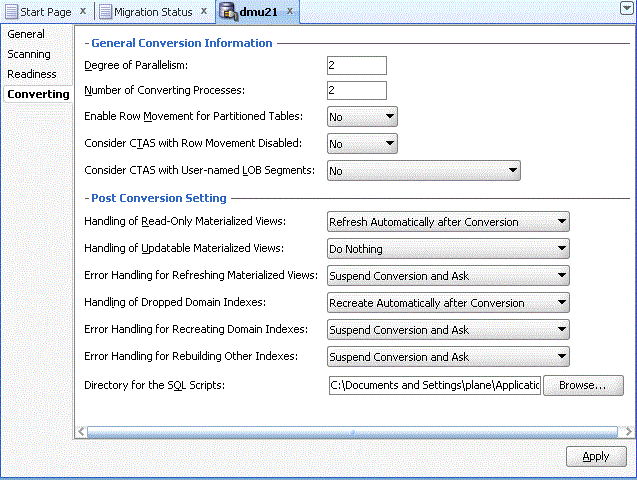The image size is (637, 480).
Task: Open the General settings page
Action: [26, 34]
